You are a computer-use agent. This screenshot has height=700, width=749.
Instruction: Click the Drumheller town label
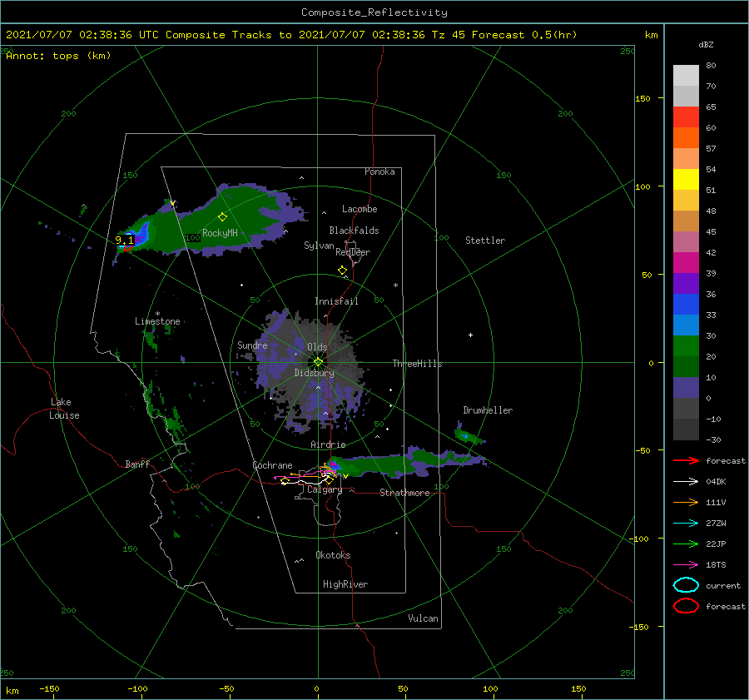(488, 410)
